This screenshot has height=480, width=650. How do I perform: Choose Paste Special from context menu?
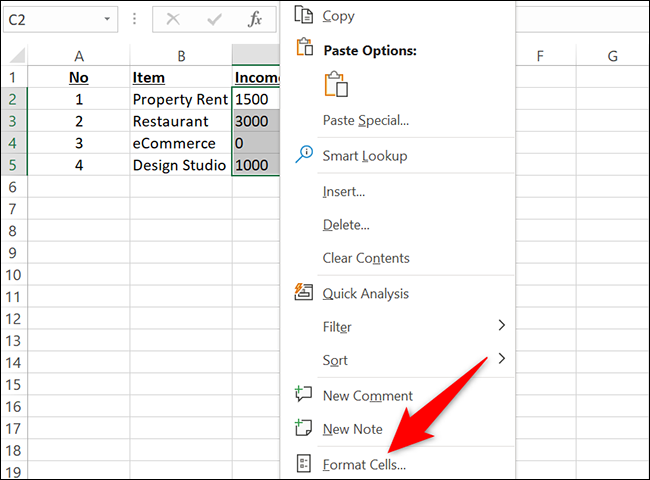(365, 120)
